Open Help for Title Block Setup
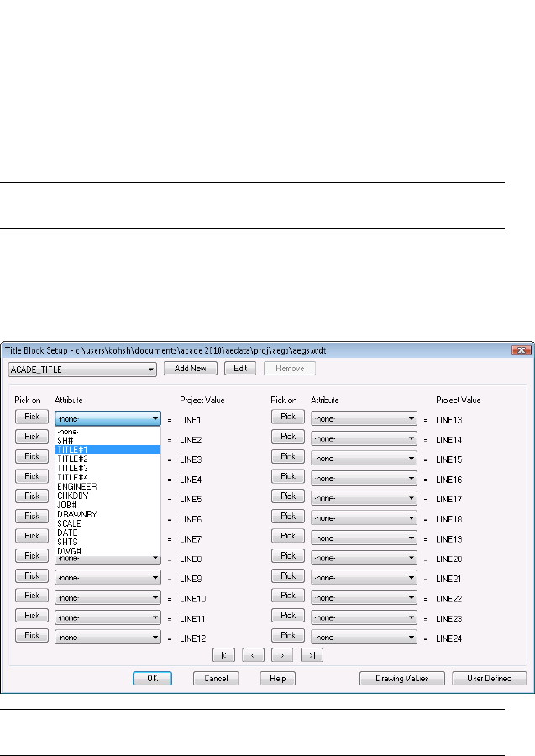Image resolution: width=535 pixels, height=756 pixels. point(278,679)
